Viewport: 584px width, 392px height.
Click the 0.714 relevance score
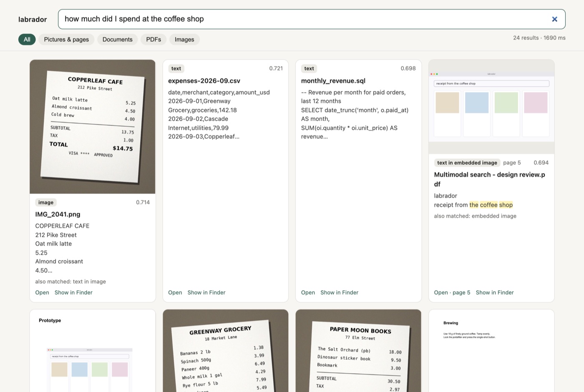(143, 202)
